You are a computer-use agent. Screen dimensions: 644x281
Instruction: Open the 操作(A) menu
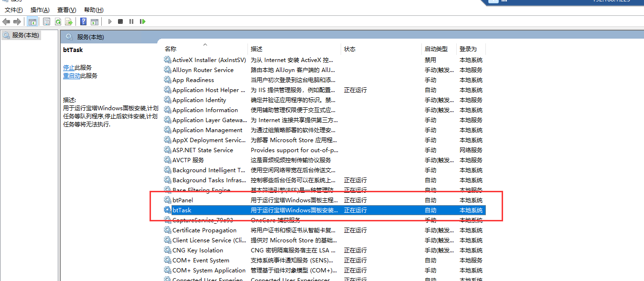click(x=40, y=10)
